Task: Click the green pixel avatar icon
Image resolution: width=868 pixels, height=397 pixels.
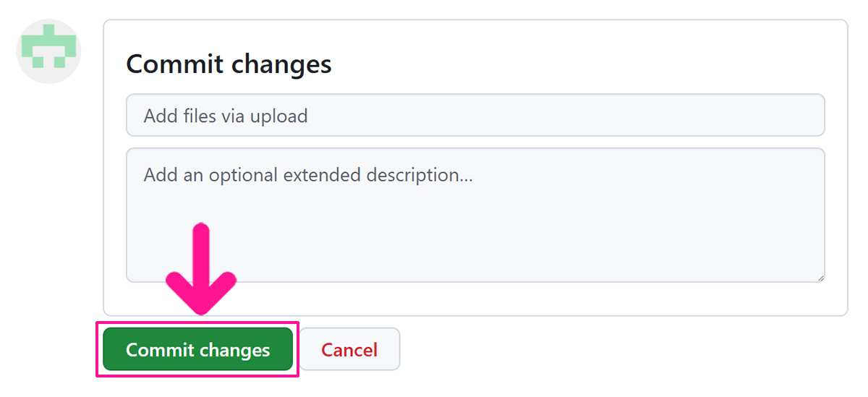Action: 48,51
